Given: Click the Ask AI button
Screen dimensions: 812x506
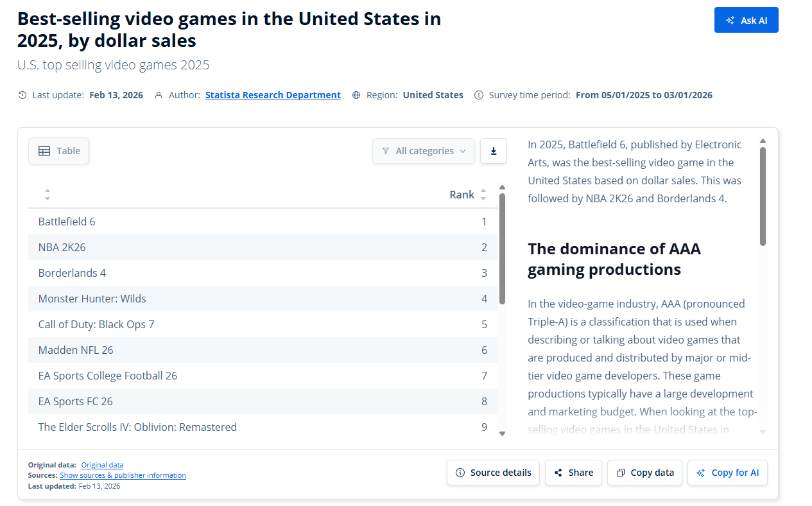Looking at the screenshot, I should coord(746,20).
